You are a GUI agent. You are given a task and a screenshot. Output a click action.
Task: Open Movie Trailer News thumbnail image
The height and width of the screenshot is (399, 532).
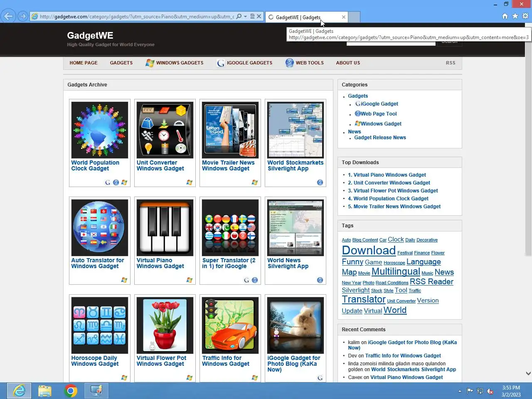click(230, 130)
